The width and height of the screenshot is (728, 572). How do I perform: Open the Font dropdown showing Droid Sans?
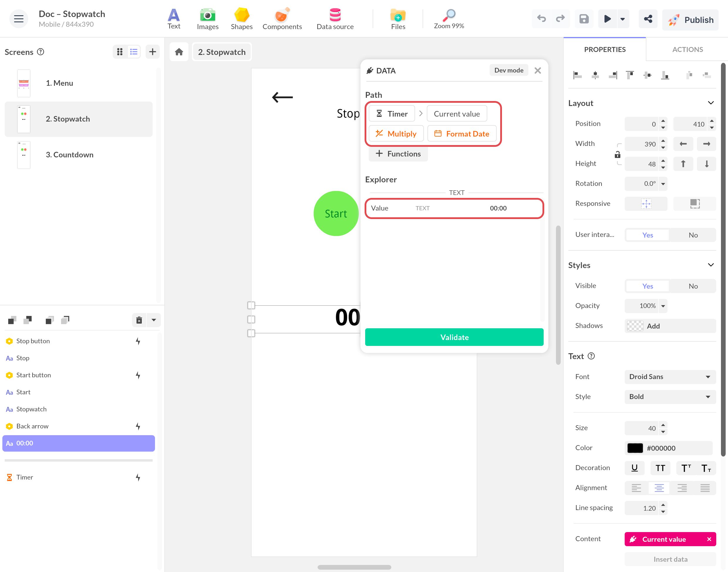[x=670, y=377]
